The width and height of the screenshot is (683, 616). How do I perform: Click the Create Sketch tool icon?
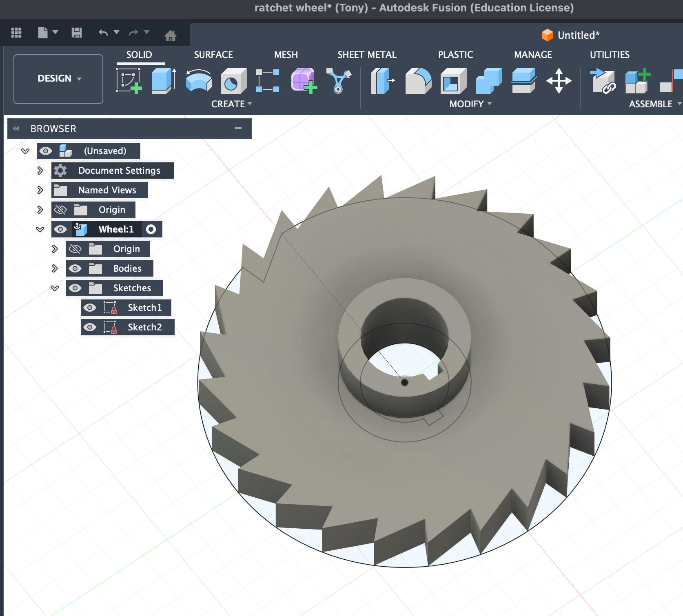pos(129,80)
